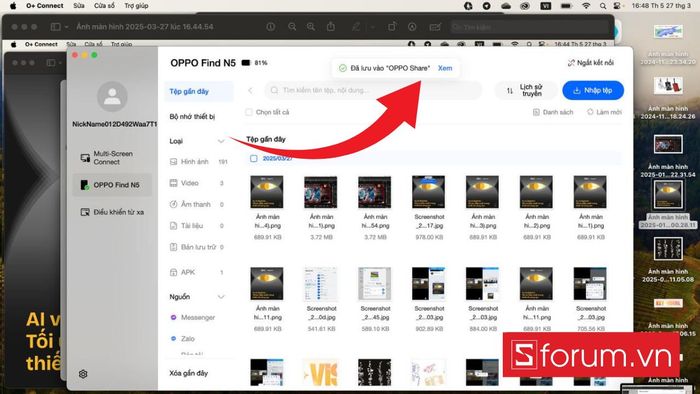The height and width of the screenshot is (394, 700).
Task: Click zoom out in Preview toolbar
Action: pos(292,27)
